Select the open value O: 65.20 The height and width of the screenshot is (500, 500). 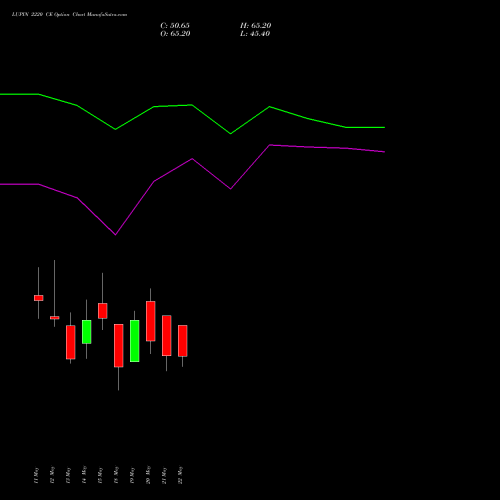pyautogui.click(x=175, y=34)
